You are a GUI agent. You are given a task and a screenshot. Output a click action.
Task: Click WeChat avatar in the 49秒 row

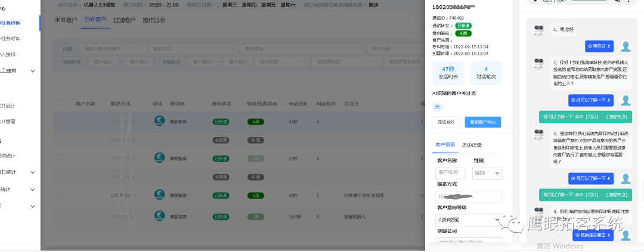click(x=159, y=195)
